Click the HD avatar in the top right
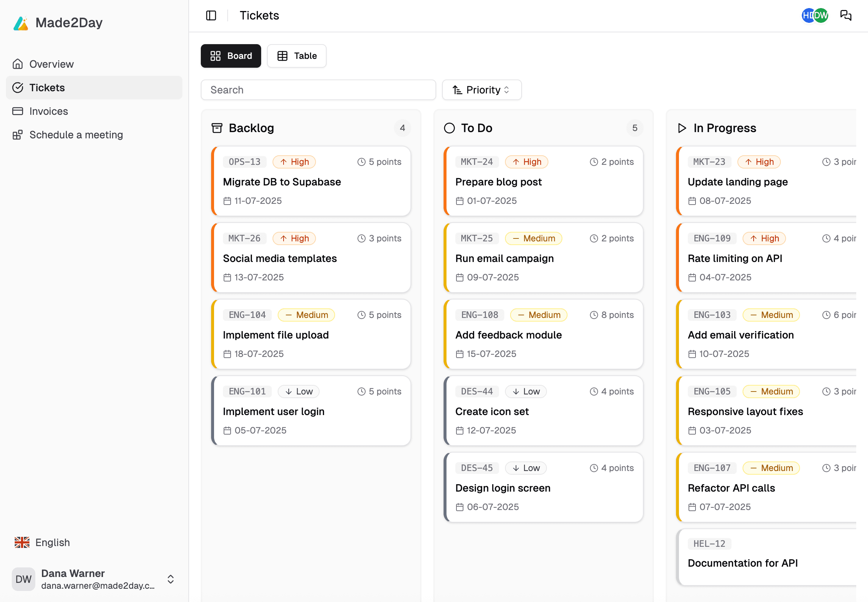 point(809,15)
